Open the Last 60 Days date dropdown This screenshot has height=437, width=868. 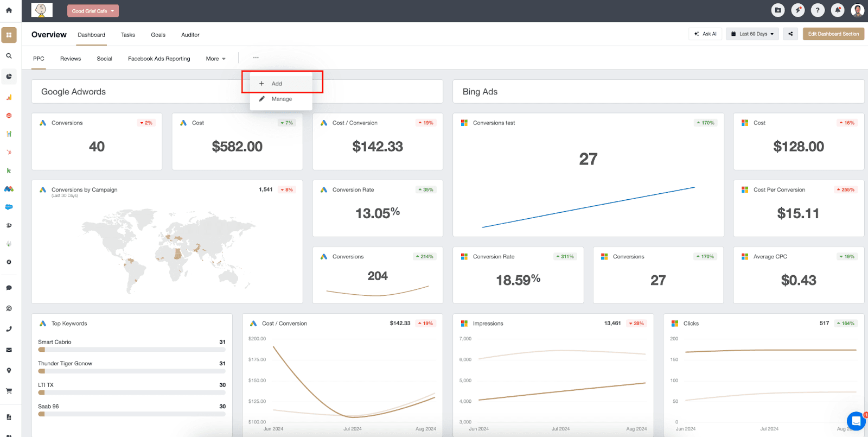point(752,34)
